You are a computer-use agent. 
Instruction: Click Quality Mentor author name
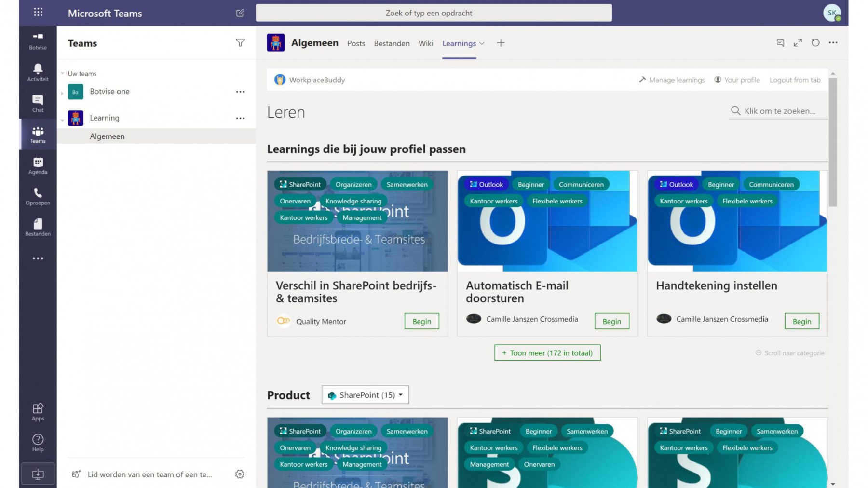[x=321, y=322]
